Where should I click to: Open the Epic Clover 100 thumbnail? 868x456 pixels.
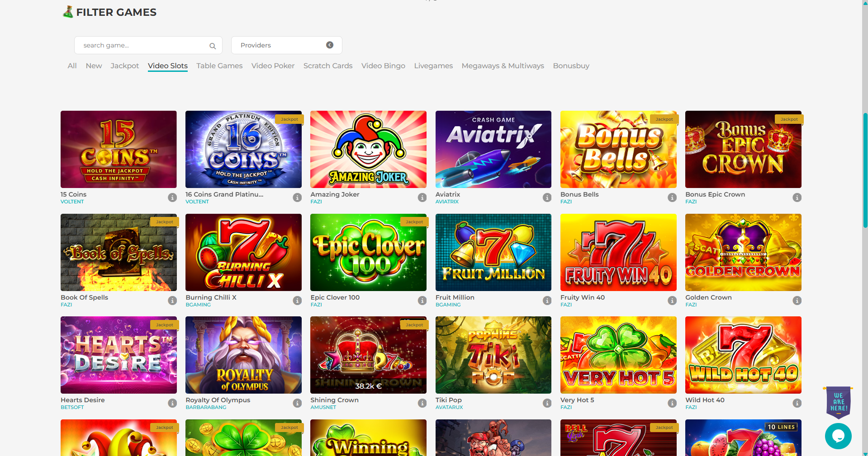coord(368,252)
